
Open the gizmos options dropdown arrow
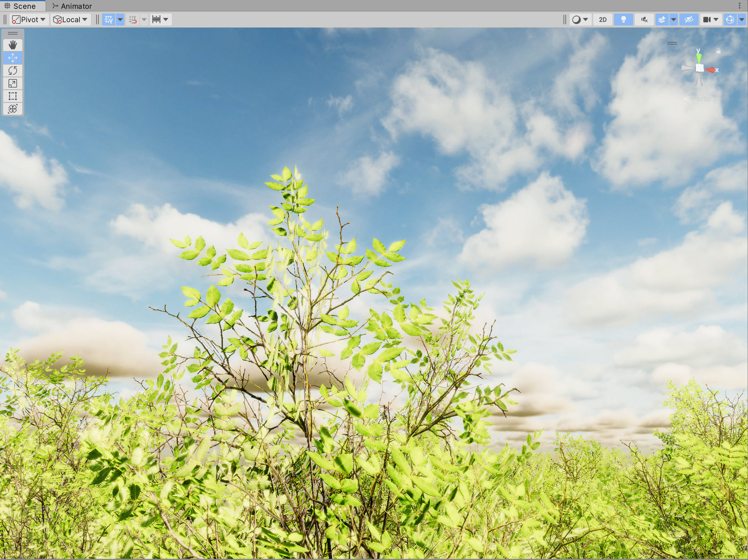coord(742,20)
